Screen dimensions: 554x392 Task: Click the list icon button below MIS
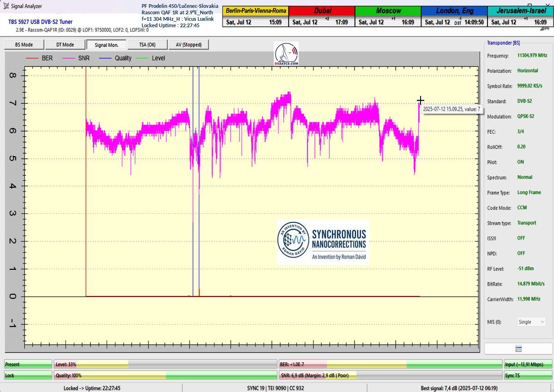click(x=518, y=349)
